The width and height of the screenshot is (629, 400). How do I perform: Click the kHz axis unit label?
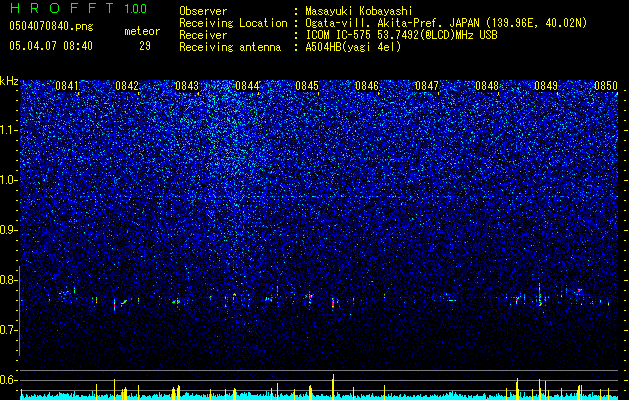(x=9, y=81)
